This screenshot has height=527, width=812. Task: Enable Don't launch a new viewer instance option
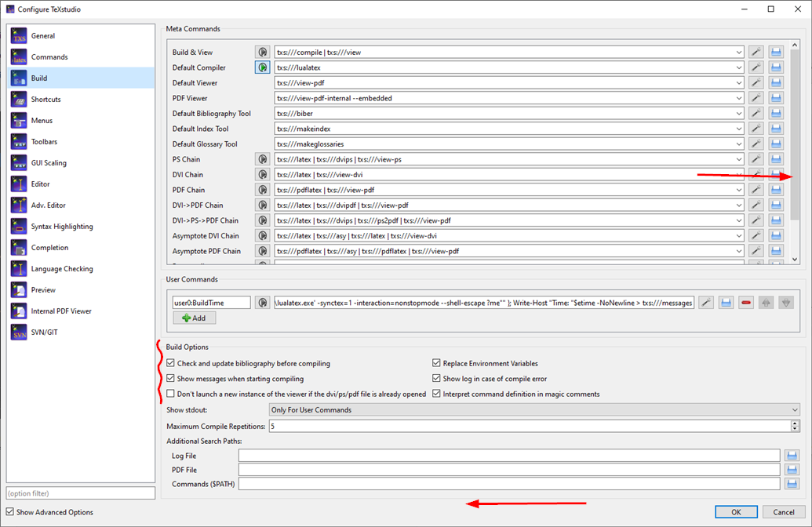point(170,392)
